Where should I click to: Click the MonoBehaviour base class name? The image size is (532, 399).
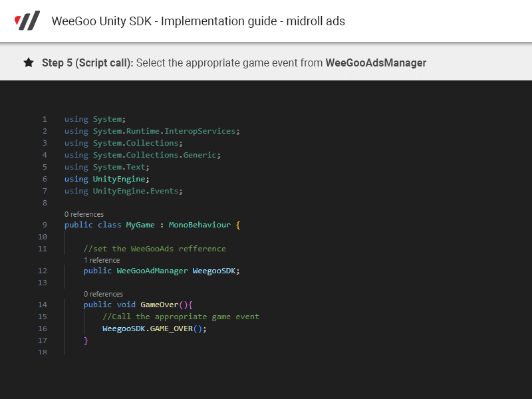(x=199, y=225)
